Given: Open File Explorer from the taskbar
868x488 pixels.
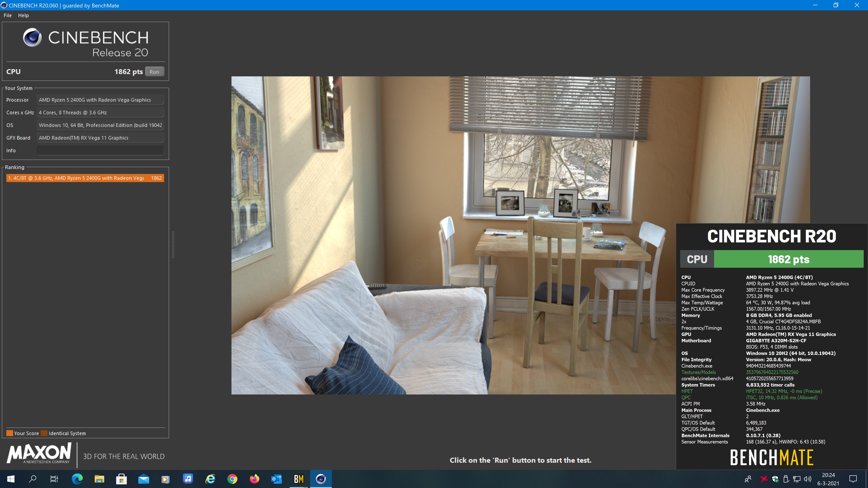Looking at the screenshot, I should pos(99,479).
